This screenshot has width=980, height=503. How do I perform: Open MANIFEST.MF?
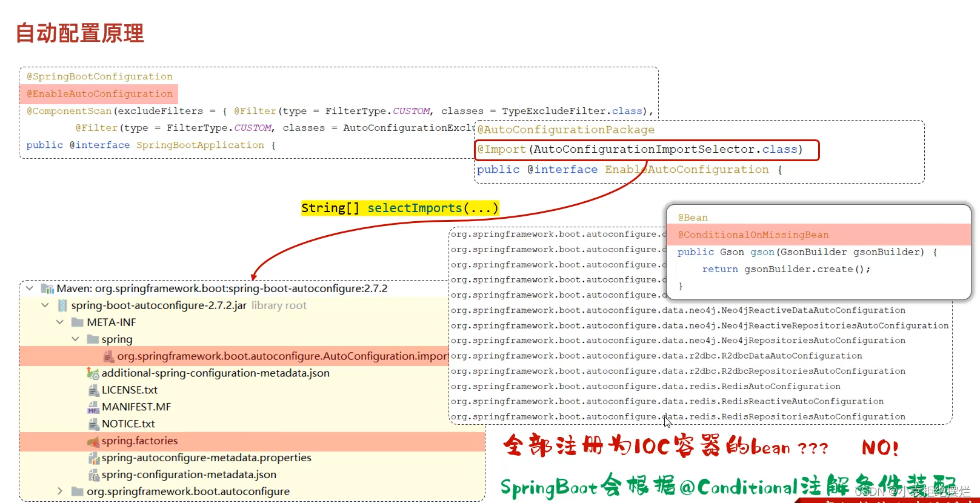click(136, 407)
